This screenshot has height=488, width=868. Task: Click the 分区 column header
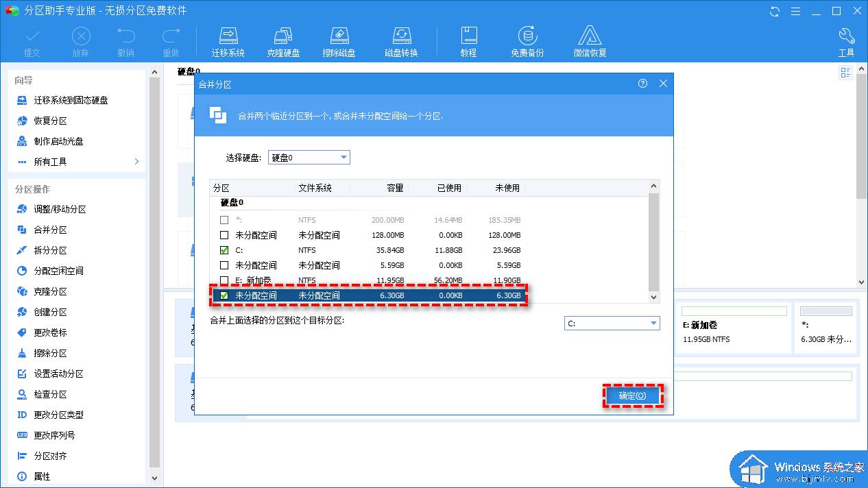pyautogui.click(x=252, y=188)
